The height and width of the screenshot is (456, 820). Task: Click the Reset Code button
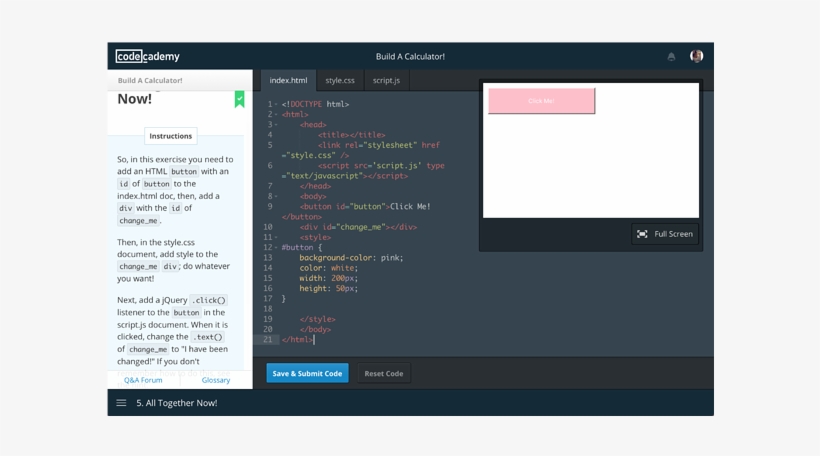pyautogui.click(x=384, y=373)
